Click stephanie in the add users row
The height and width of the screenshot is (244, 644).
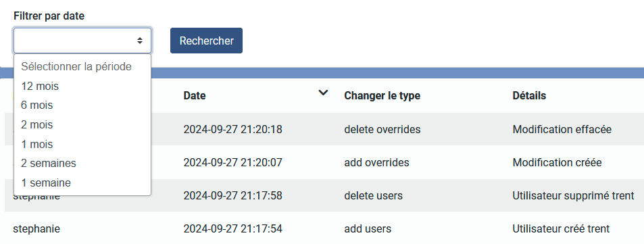pos(36,229)
